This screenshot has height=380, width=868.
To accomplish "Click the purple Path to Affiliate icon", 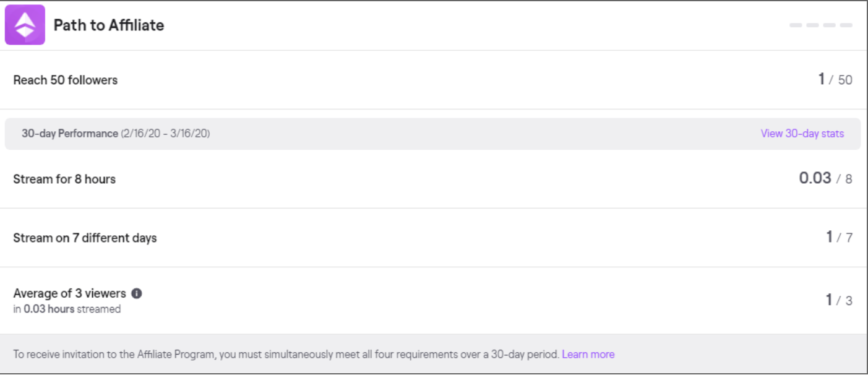I will pos(25,25).
